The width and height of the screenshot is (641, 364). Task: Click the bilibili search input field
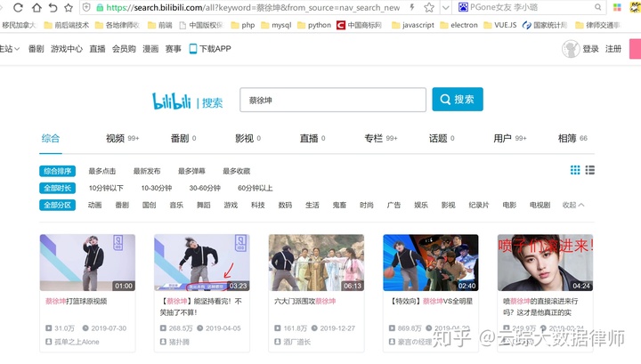[332, 100]
